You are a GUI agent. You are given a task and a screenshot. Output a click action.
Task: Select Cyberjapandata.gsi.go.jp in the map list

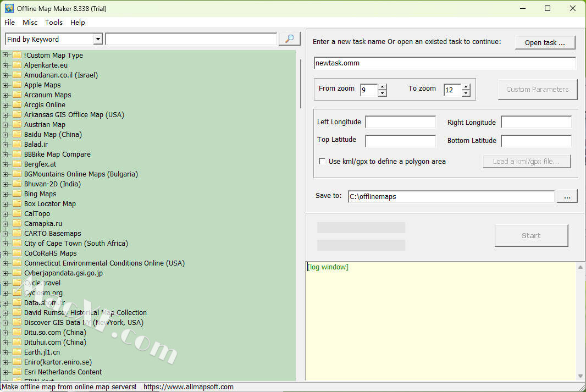coord(64,273)
